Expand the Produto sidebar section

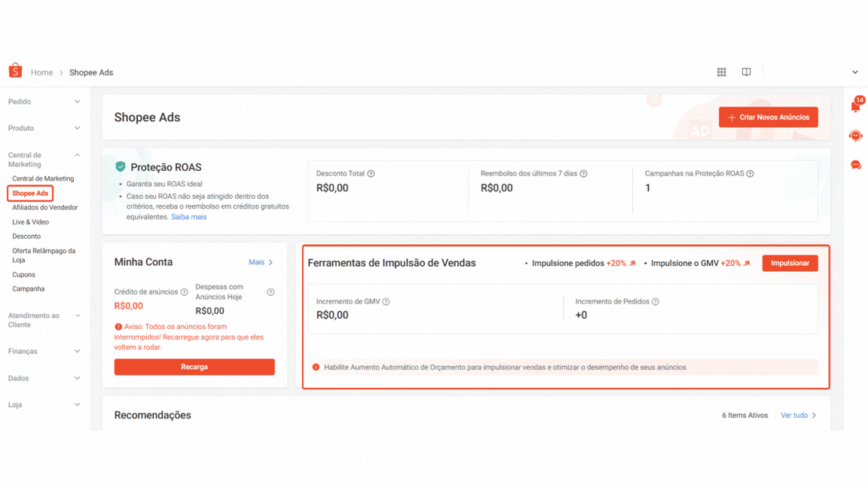44,128
